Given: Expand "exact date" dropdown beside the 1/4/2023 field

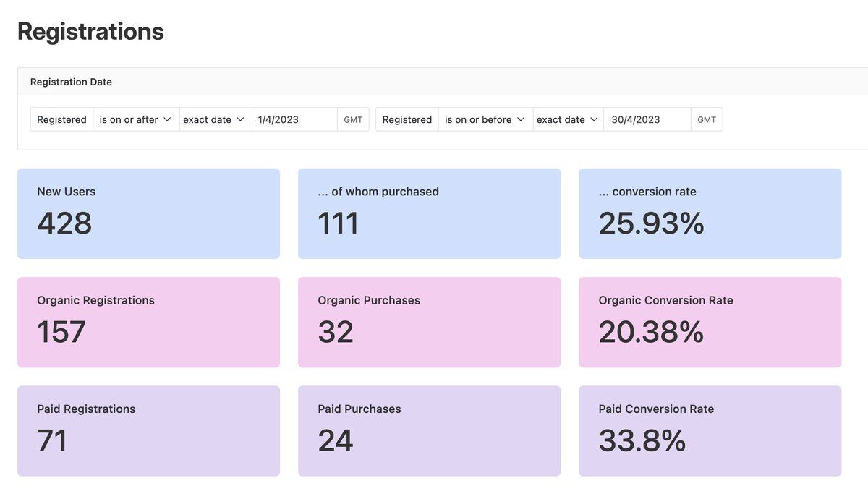Looking at the screenshot, I should tap(214, 119).
